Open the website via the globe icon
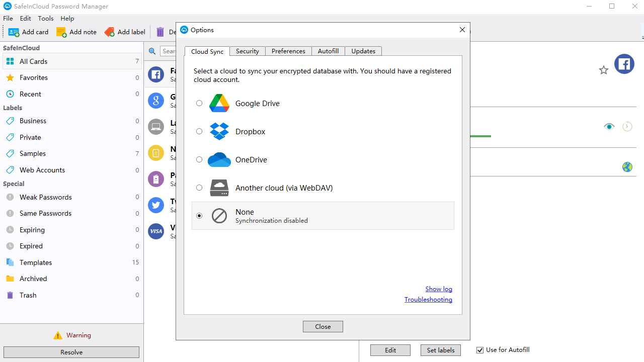Viewport: 644px width, 362px height. 627,166
